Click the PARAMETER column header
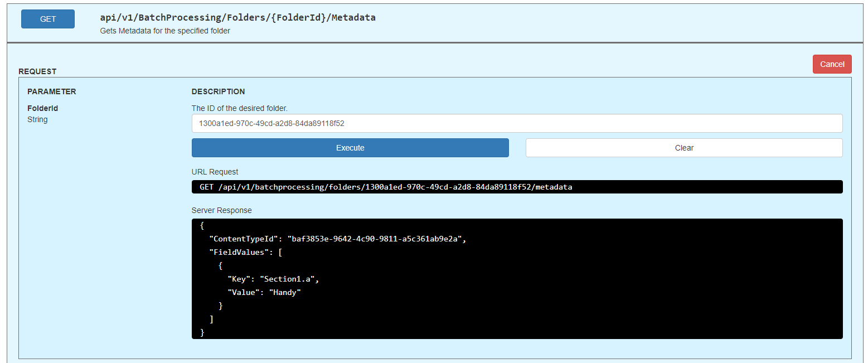The height and width of the screenshot is (363, 868). click(x=52, y=91)
